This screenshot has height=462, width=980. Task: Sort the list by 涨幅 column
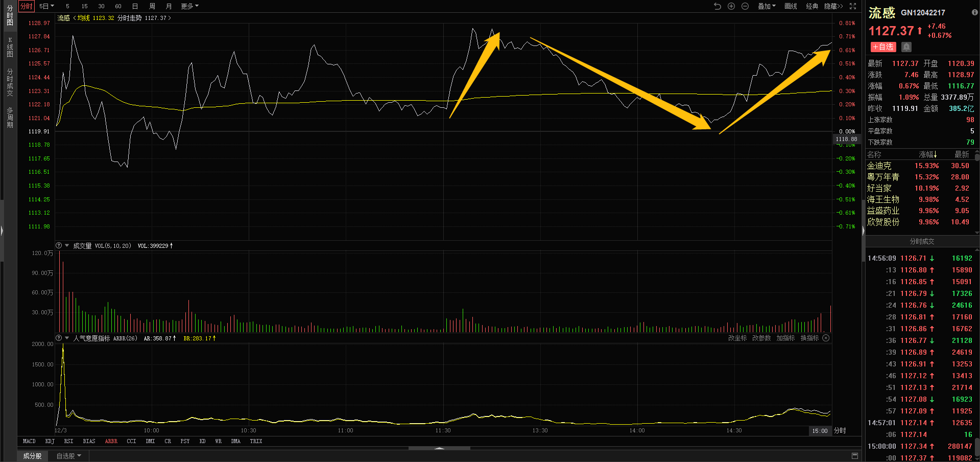[x=927, y=154]
